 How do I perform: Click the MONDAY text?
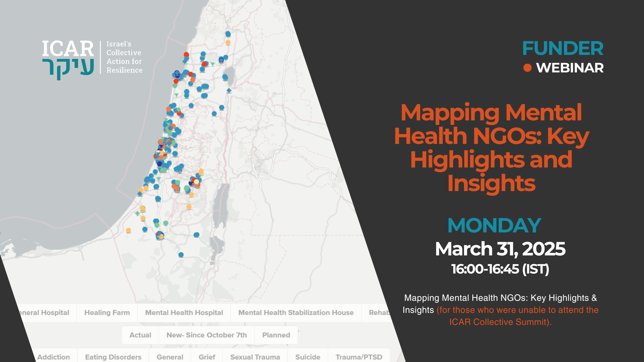point(494,225)
